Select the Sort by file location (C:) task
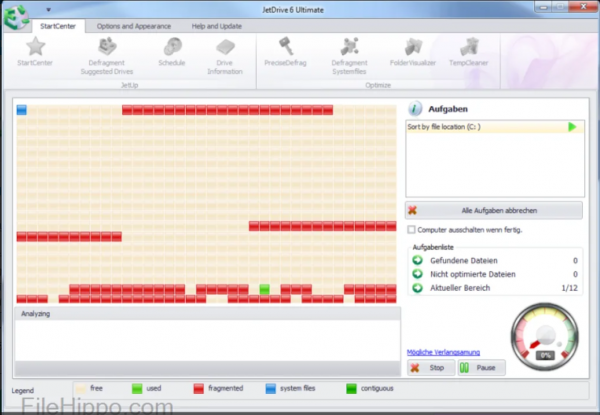This screenshot has width=600, height=415. point(495,127)
